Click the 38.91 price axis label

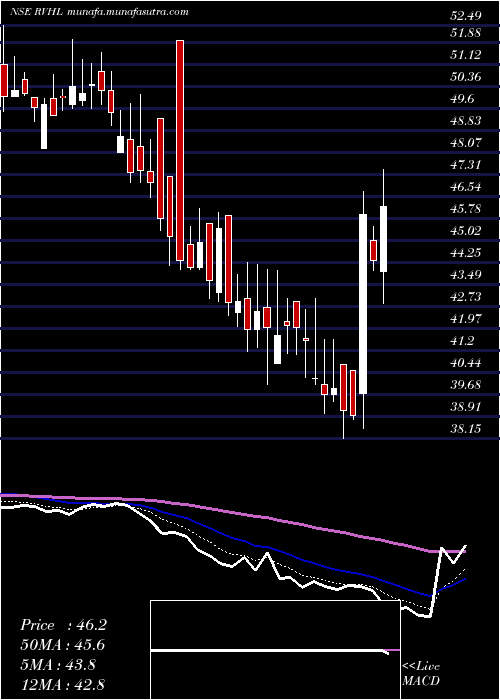click(466, 407)
